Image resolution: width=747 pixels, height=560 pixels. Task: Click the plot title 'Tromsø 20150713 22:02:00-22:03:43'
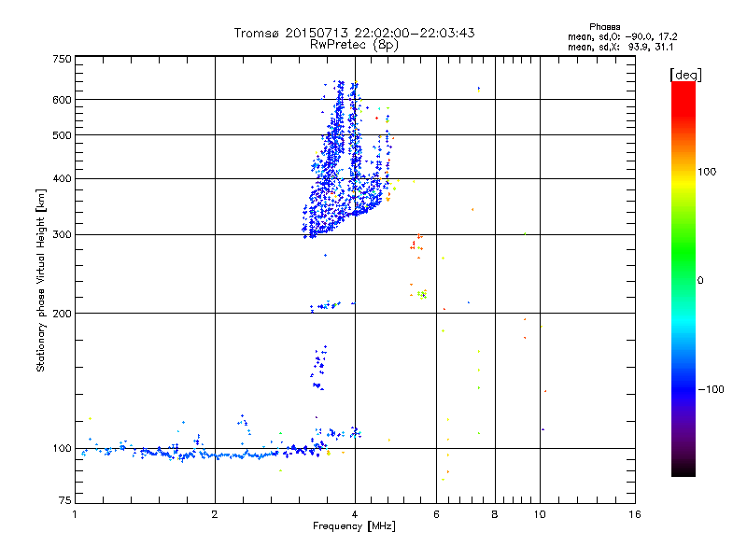[x=354, y=33]
